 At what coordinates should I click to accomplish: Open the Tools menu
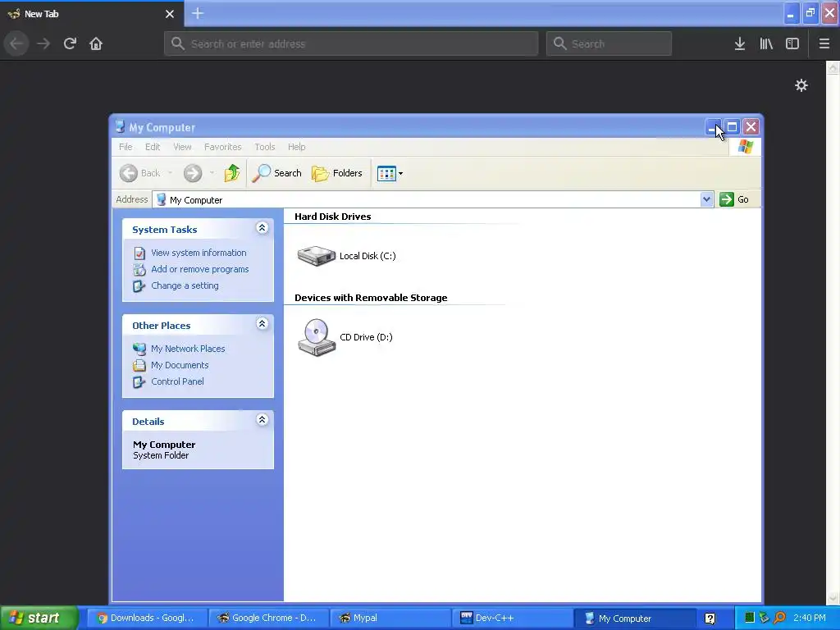[265, 147]
